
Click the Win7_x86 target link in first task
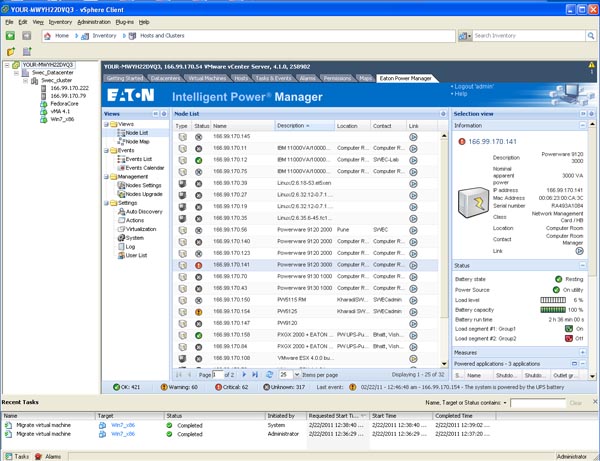(123, 425)
